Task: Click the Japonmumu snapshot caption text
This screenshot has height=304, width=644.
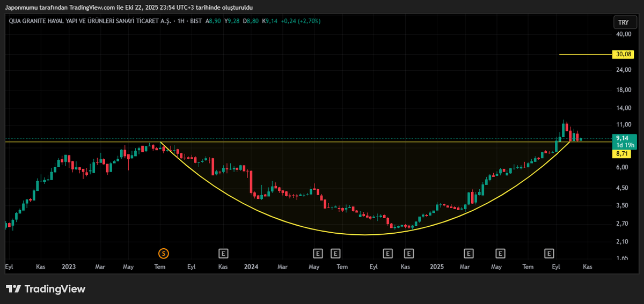Action: point(129,8)
